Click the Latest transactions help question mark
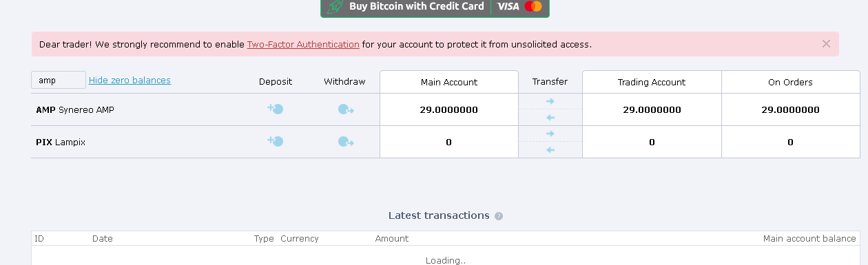This screenshot has height=265, width=868. click(499, 216)
